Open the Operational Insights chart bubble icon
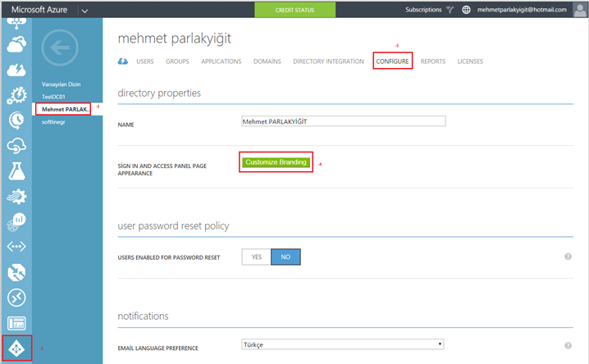 click(x=16, y=222)
